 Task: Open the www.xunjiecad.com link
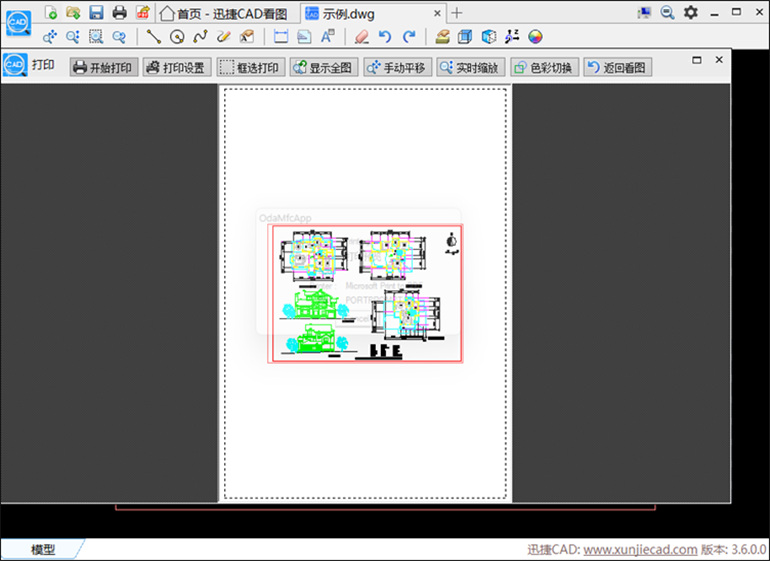coord(640,550)
